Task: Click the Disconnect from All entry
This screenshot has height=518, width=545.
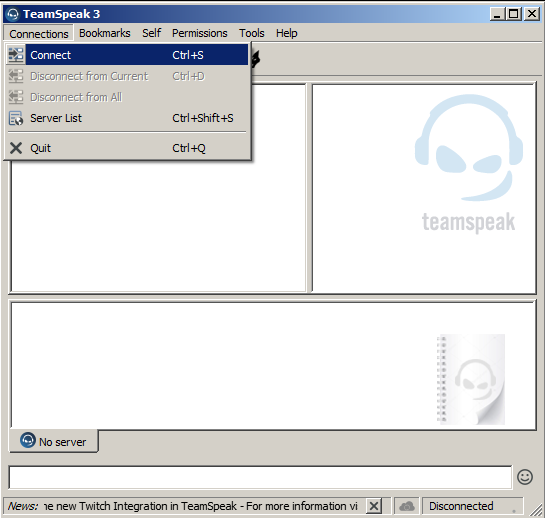Action: (x=127, y=97)
